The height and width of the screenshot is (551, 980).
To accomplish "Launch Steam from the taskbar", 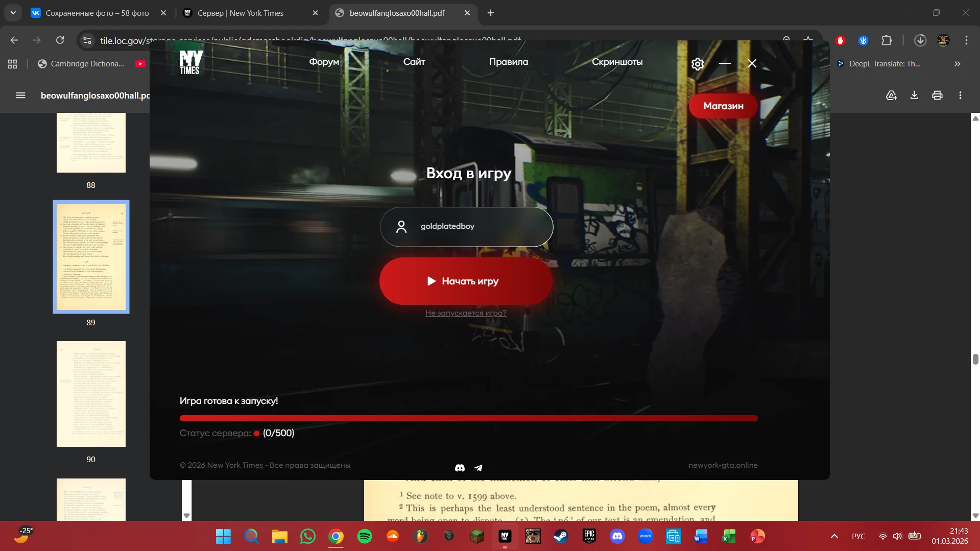I will tap(561, 536).
